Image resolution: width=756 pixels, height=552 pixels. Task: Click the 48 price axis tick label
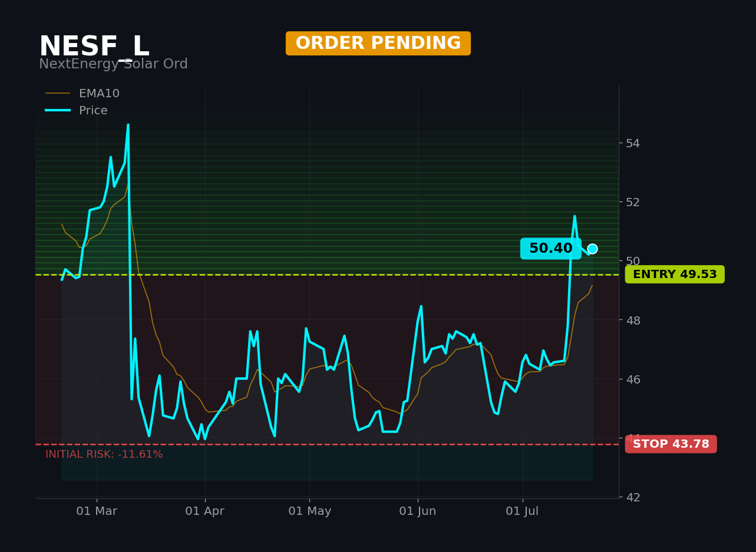click(633, 320)
